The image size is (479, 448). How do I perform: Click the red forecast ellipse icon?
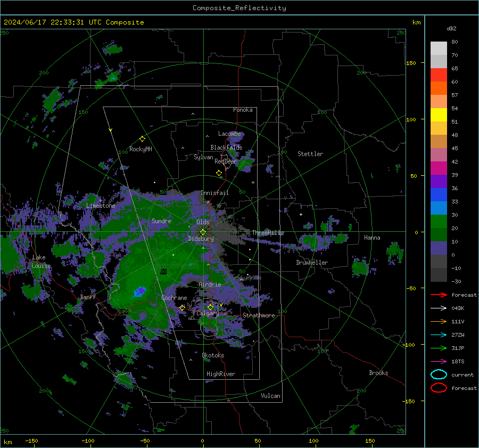439,388
